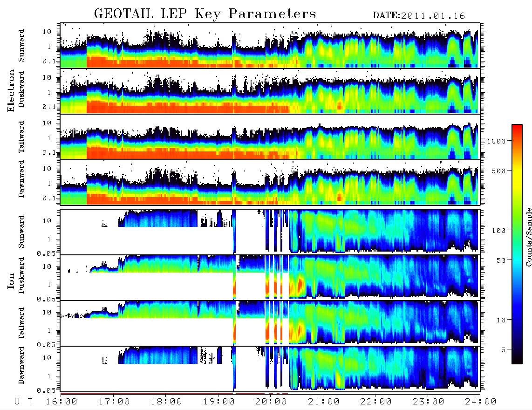Image resolution: width=532 pixels, height=410 pixels.
Task: Click the 23:00 time tick label
Action: click(429, 402)
